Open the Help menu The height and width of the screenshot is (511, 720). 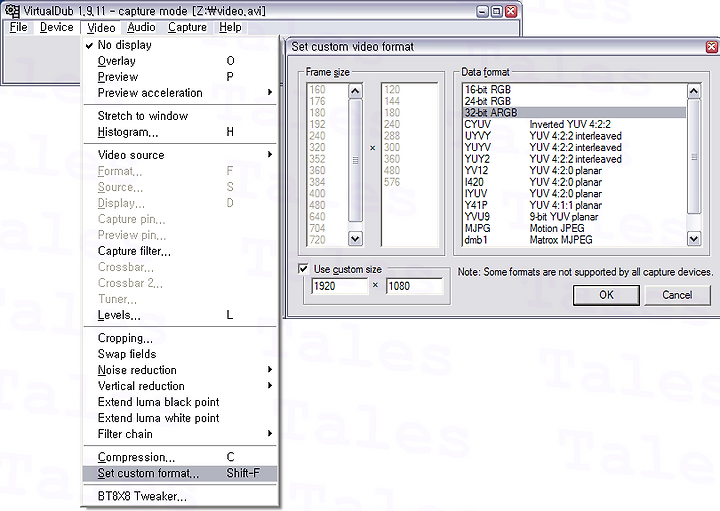point(230,28)
